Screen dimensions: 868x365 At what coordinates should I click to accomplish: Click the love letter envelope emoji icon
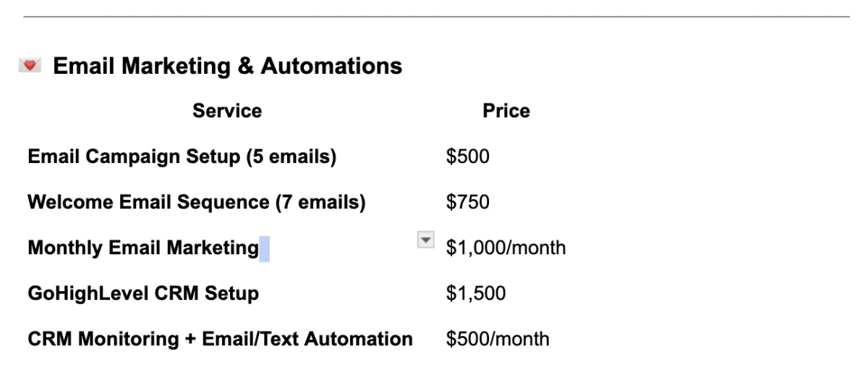(30, 66)
